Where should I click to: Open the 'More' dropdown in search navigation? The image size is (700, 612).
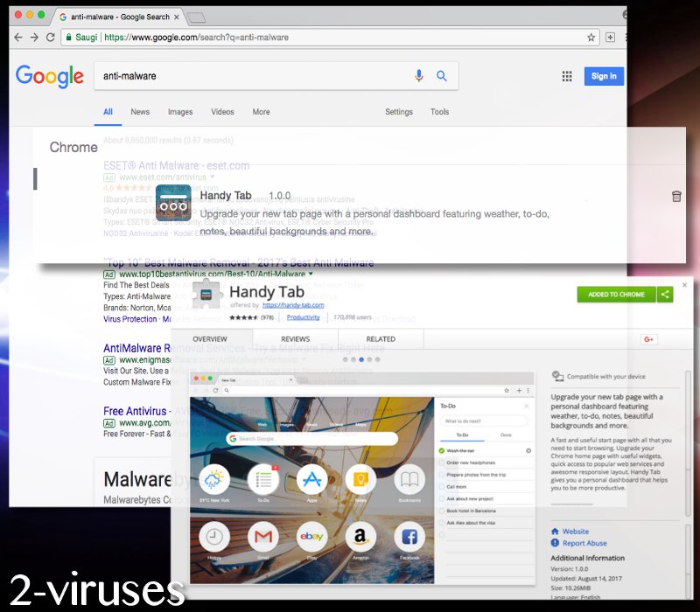[262, 112]
